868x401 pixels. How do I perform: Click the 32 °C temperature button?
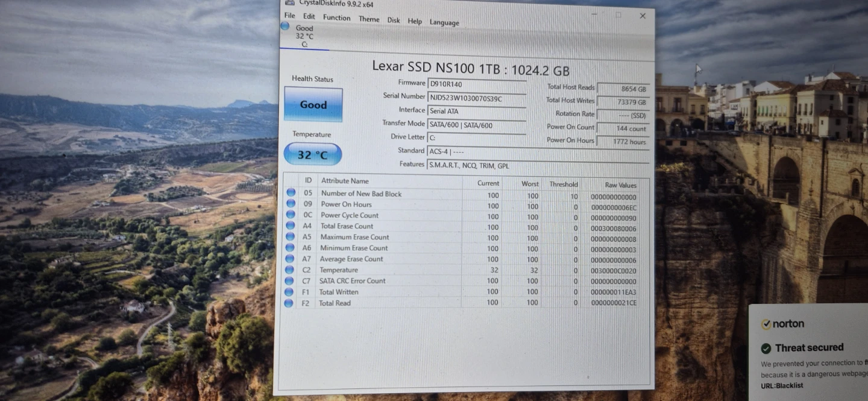313,154
